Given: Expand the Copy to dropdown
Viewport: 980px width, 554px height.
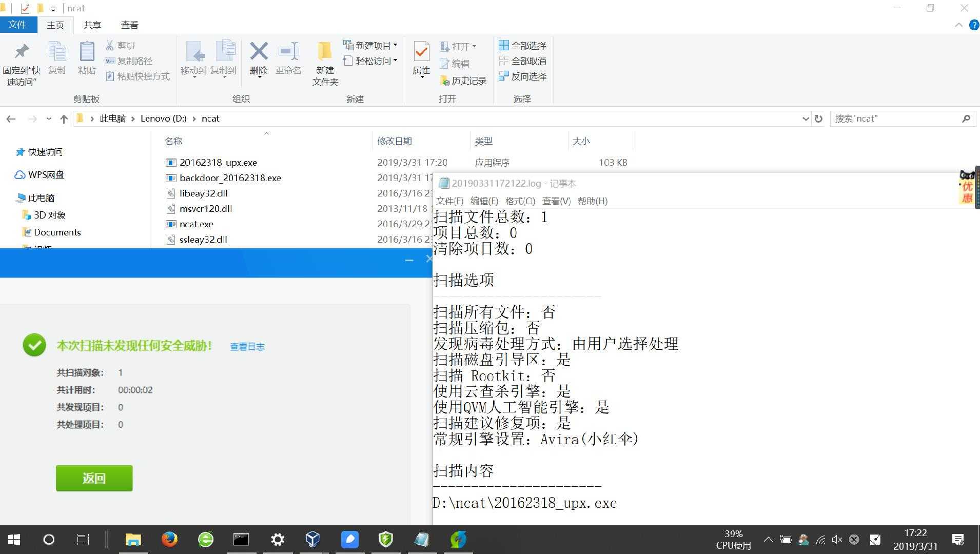Looking at the screenshot, I should coord(224,77).
